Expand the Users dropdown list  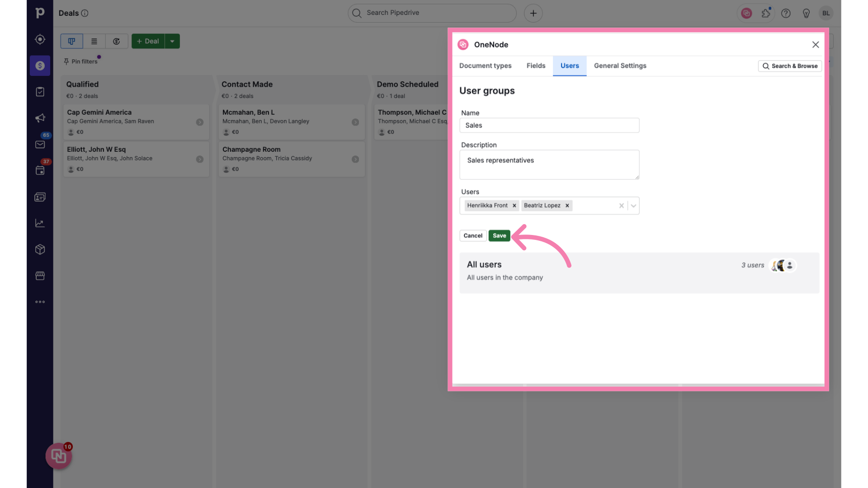[x=633, y=206]
